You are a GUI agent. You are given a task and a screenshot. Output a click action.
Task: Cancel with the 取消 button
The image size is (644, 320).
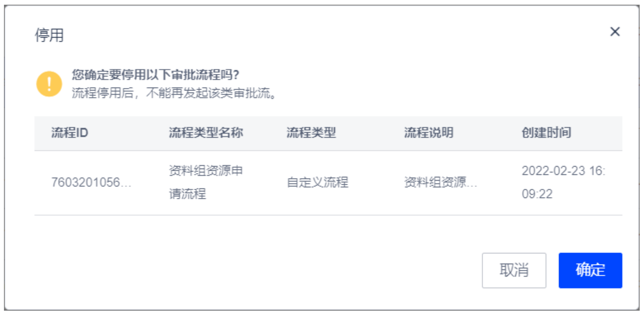point(514,270)
